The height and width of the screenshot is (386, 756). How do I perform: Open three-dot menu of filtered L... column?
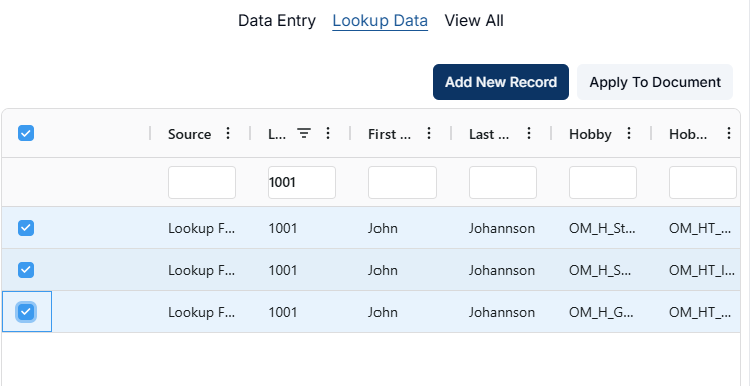tap(328, 133)
